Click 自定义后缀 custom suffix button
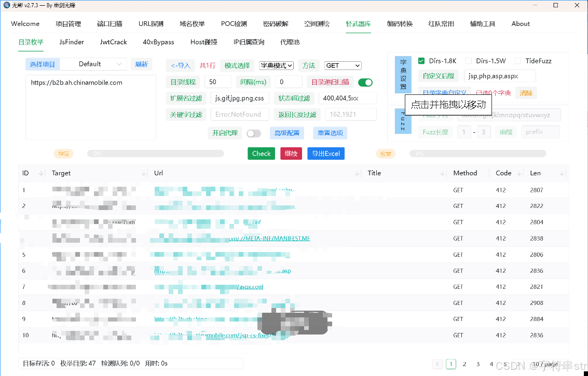Viewport: 588px width, 376px height. coord(439,76)
